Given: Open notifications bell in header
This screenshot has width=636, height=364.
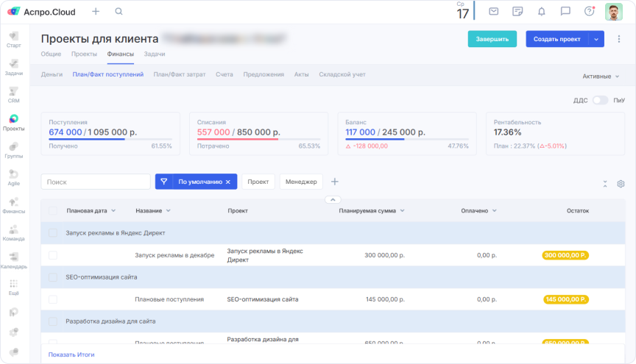Looking at the screenshot, I should [x=541, y=12].
